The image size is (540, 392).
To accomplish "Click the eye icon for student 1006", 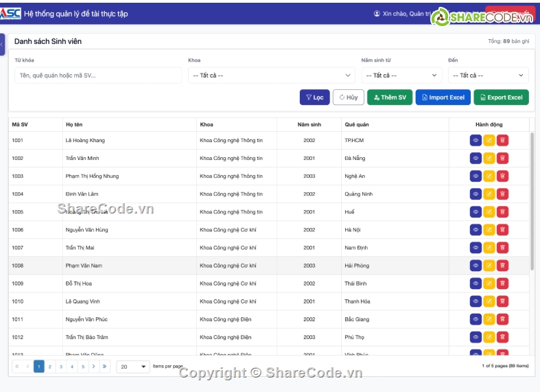I will point(476,230).
